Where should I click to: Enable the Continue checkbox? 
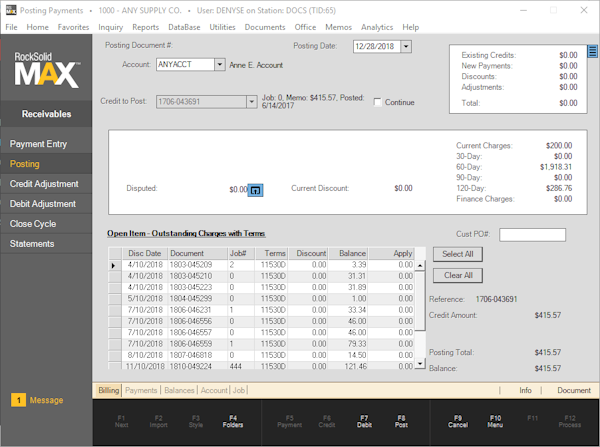(378, 102)
